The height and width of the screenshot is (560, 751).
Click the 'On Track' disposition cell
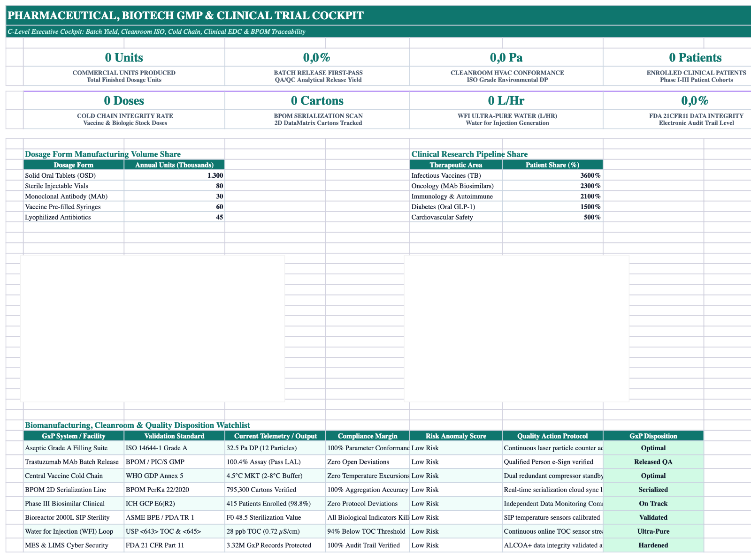[653, 504]
